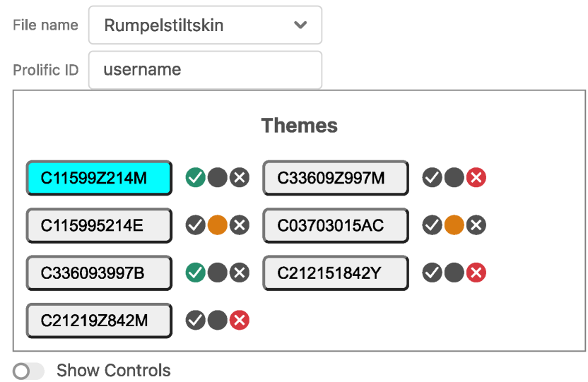
Task: Click green checkmark beside C11599Z214M
Action: click(x=195, y=178)
